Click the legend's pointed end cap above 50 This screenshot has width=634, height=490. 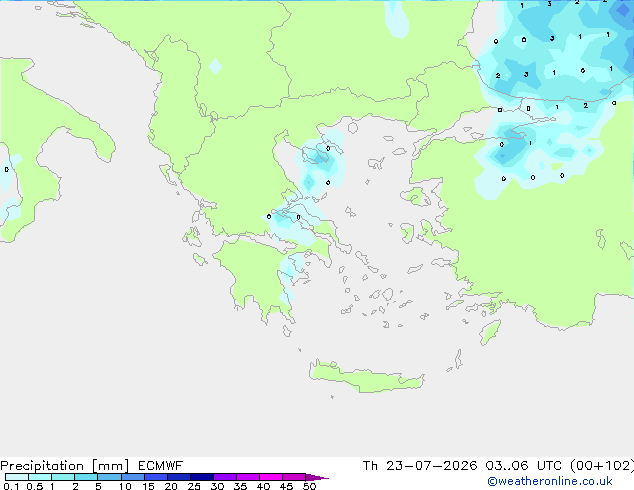tap(317, 477)
